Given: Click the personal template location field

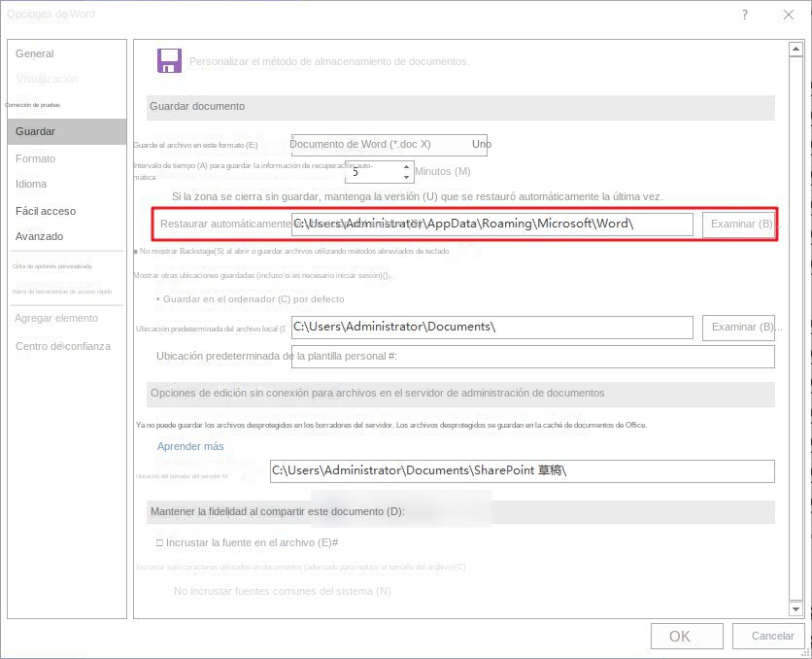Looking at the screenshot, I should pyautogui.click(x=533, y=357).
